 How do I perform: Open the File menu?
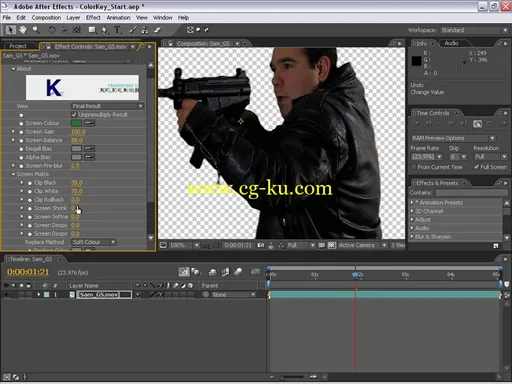tap(7, 18)
